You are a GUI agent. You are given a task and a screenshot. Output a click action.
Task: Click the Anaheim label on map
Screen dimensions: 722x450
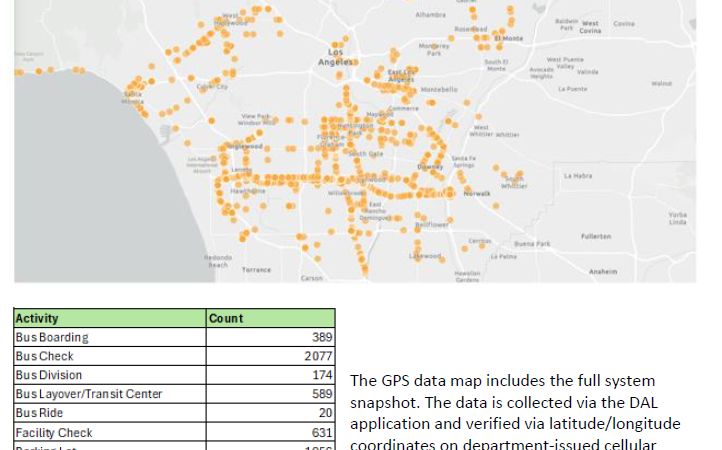603,271
